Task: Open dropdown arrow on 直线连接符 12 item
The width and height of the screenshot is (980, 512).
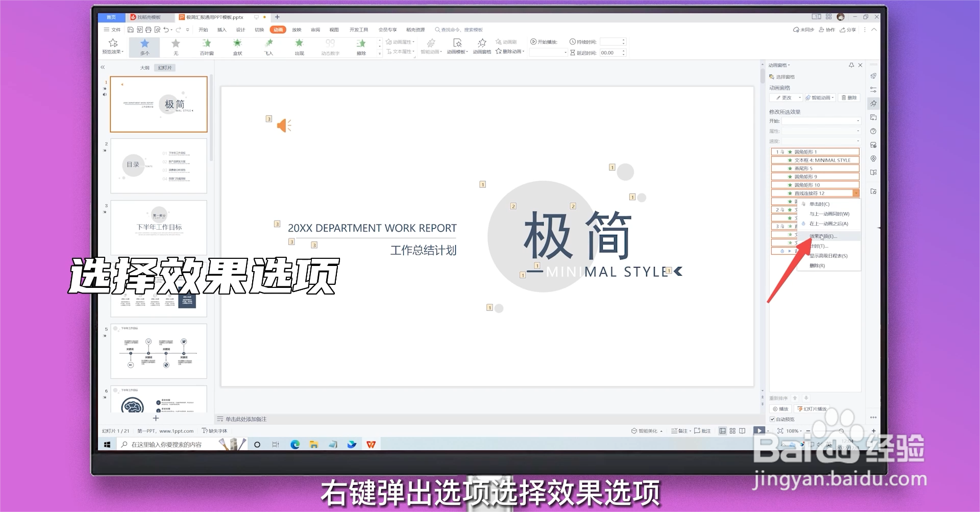Action: click(x=856, y=193)
